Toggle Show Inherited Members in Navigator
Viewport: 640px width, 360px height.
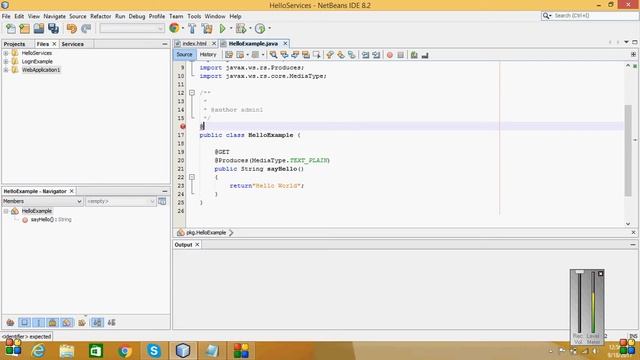tap(10, 323)
